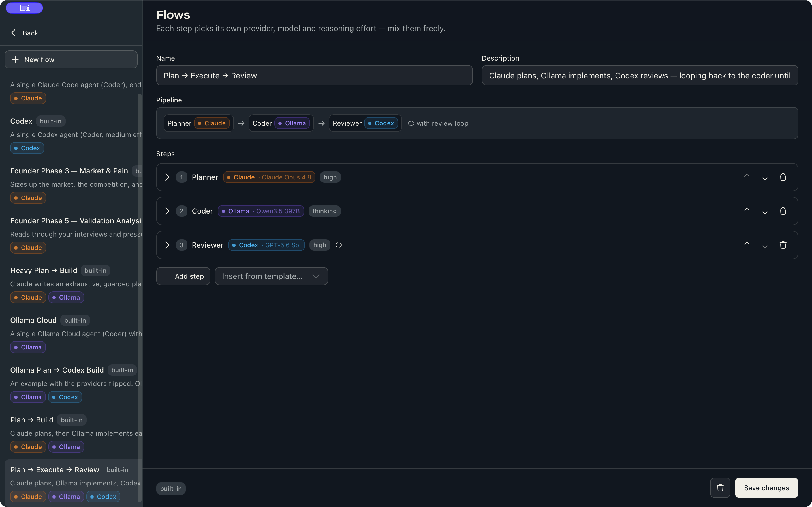Move Reviewer step down
Image resolution: width=812 pixels, height=507 pixels.
765,245
